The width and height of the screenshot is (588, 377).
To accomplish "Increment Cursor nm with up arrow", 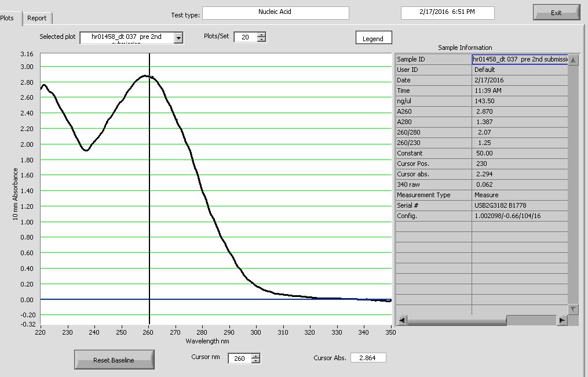I will (x=255, y=356).
